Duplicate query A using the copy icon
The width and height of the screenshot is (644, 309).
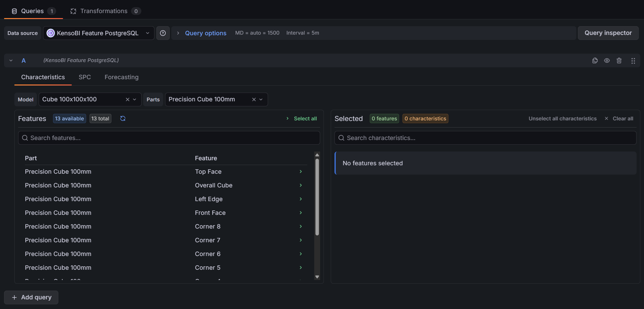(x=595, y=60)
